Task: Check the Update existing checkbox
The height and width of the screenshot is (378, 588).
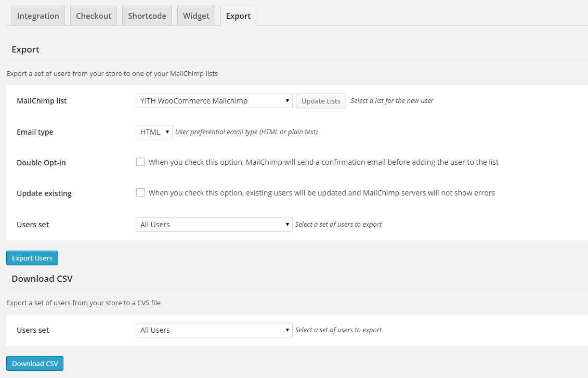Action: tap(140, 192)
